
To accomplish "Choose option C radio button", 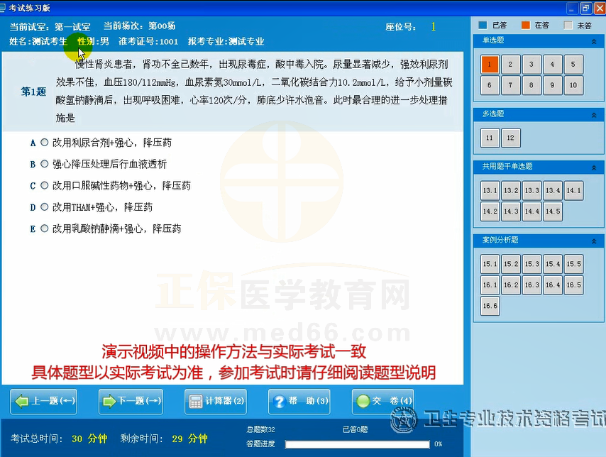I will click(44, 185).
